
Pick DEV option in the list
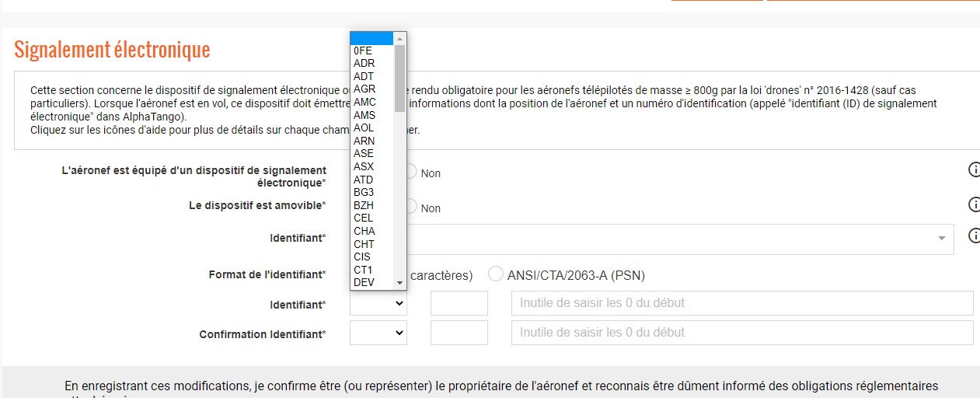pyautogui.click(x=372, y=282)
